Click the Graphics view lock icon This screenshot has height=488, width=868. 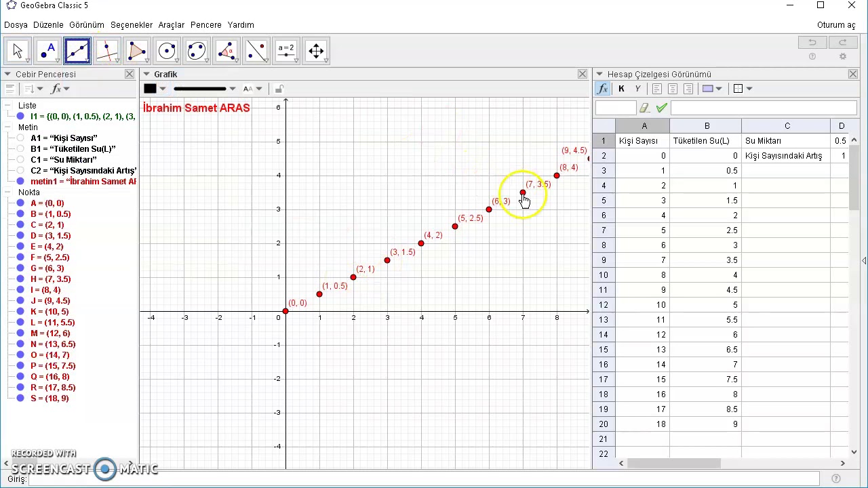pos(279,89)
